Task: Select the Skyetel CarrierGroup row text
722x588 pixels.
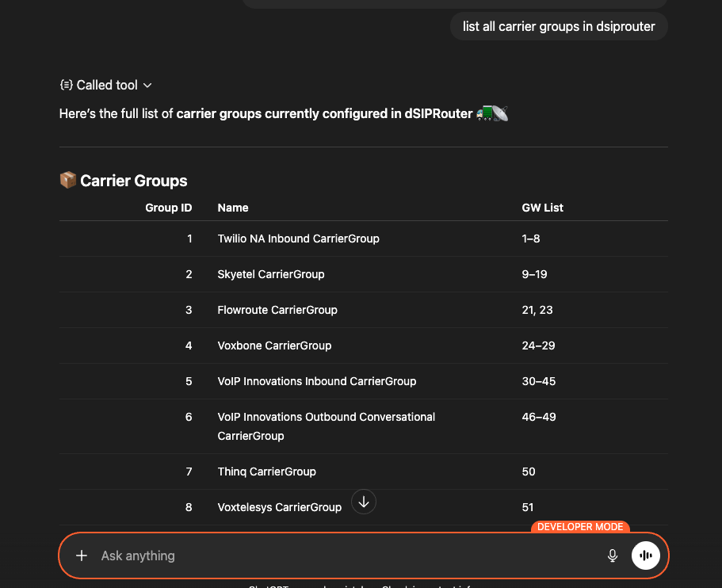Action: (x=271, y=274)
